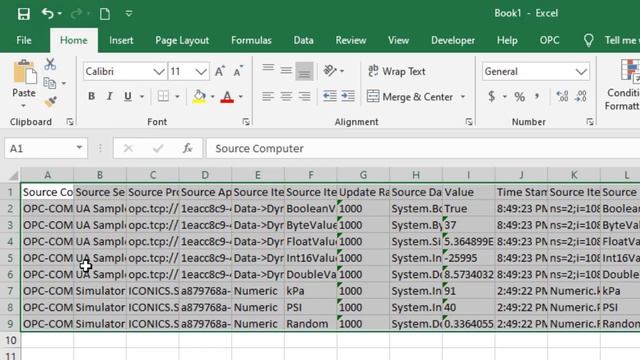Click Increase Indent icon
Screen dimensions: 640x360
click(x=348, y=96)
